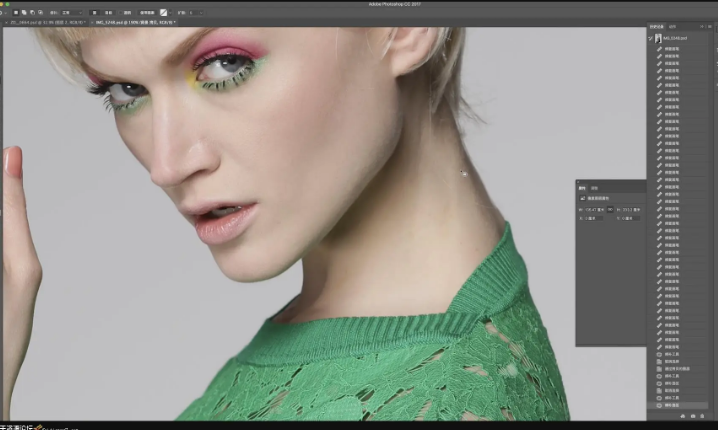Switch to the ZEI_0664.psd document tab
The height and width of the screenshot is (430, 718).
[x=45, y=22]
